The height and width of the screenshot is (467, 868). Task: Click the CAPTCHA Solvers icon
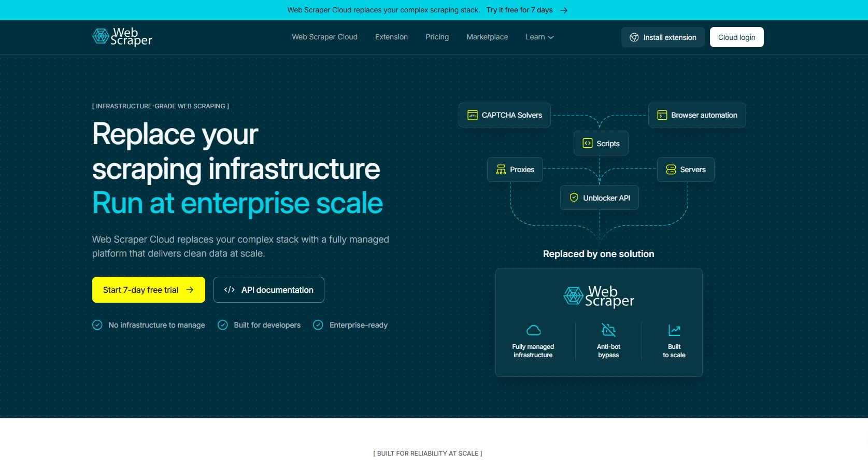pyautogui.click(x=473, y=115)
